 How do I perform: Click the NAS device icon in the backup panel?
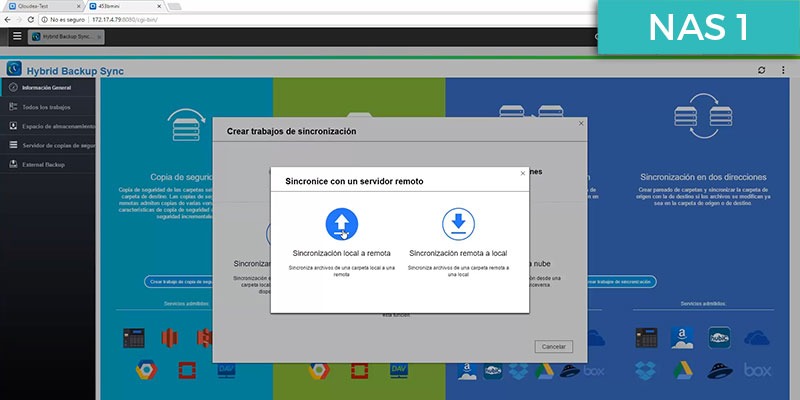134,338
